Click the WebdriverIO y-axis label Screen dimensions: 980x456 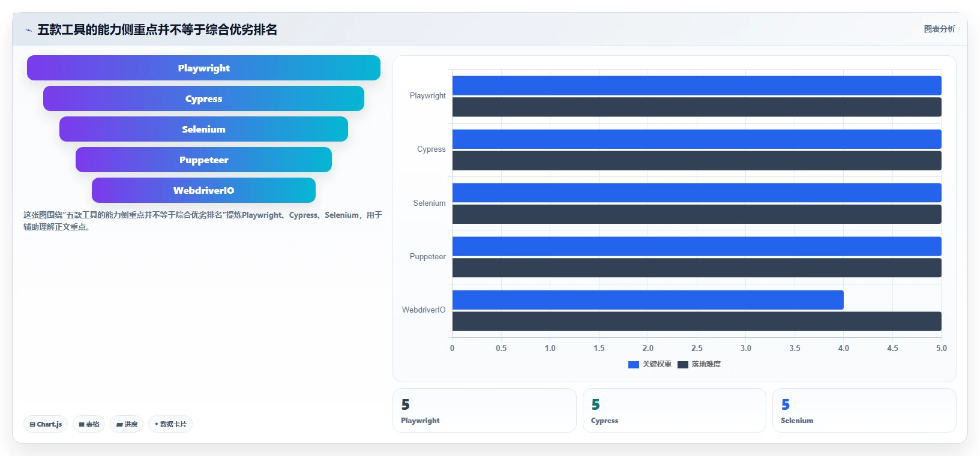click(x=424, y=310)
